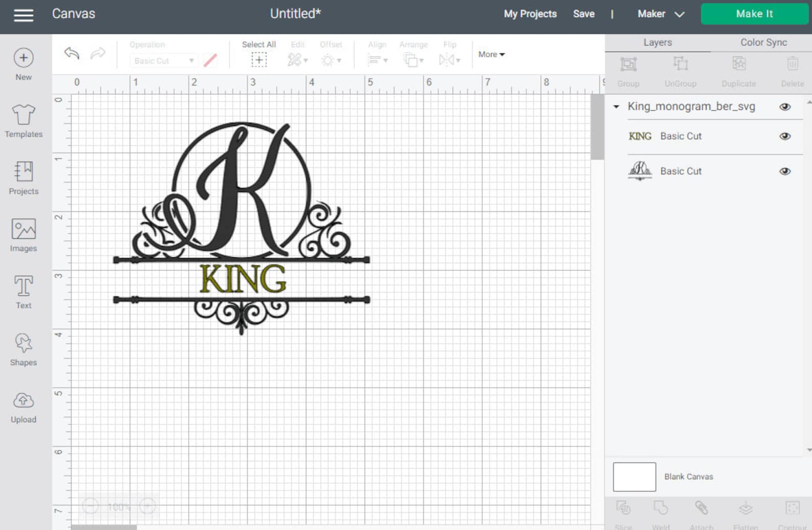Image resolution: width=812 pixels, height=530 pixels.
Task: Select the K monogram layer thumbnail
Action: (640, 170)
